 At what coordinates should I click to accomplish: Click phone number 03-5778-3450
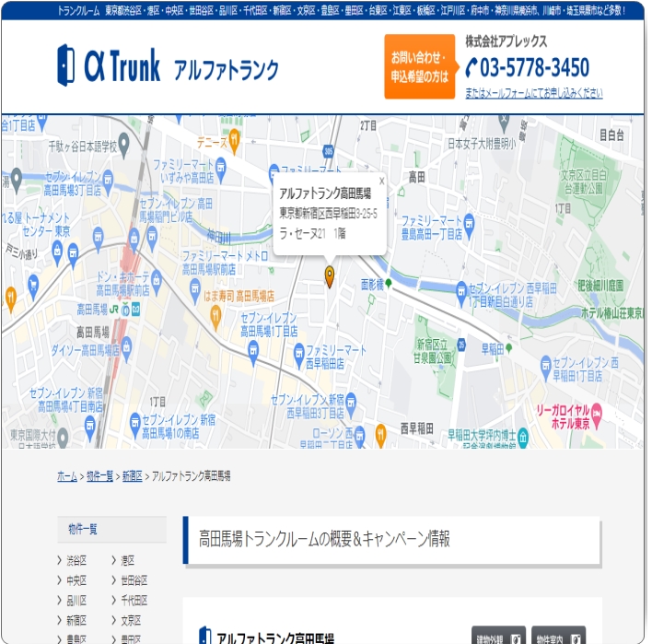point(528,67)
